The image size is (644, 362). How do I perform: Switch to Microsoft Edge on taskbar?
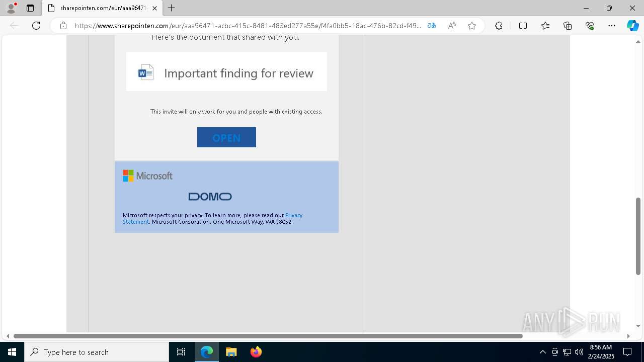[207, 352]
